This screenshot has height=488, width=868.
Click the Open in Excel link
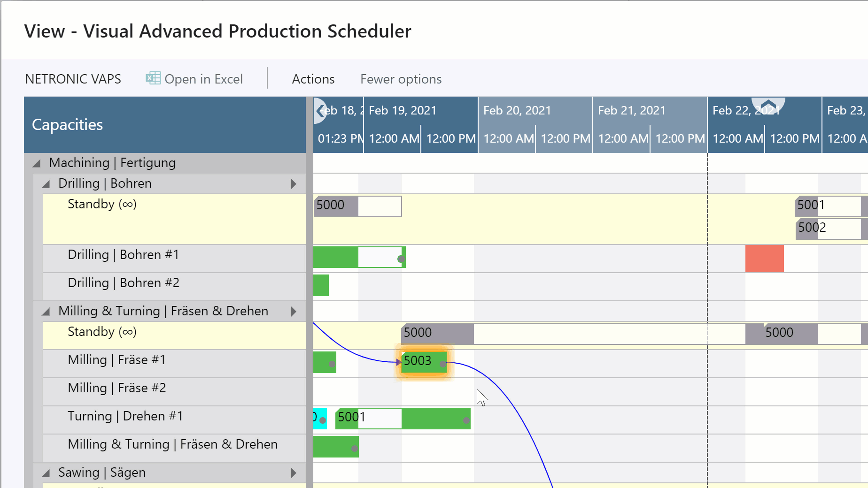(x=204, y=79)
